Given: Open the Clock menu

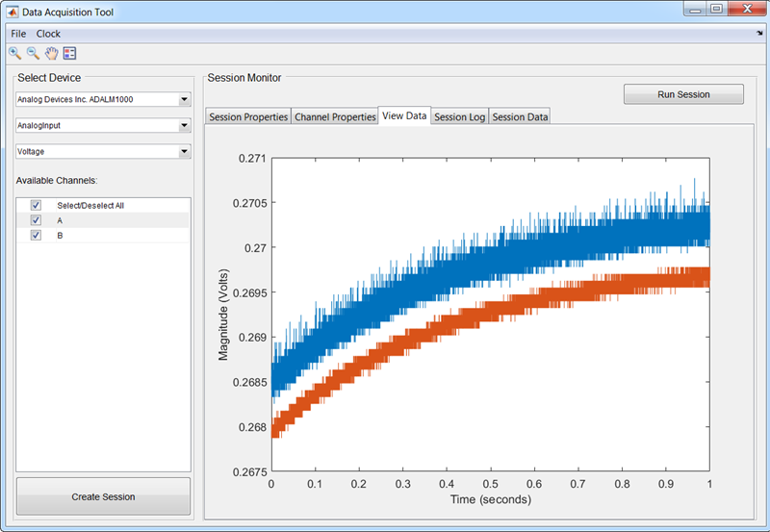Looking at the screenshot, I should click(48, 34).
